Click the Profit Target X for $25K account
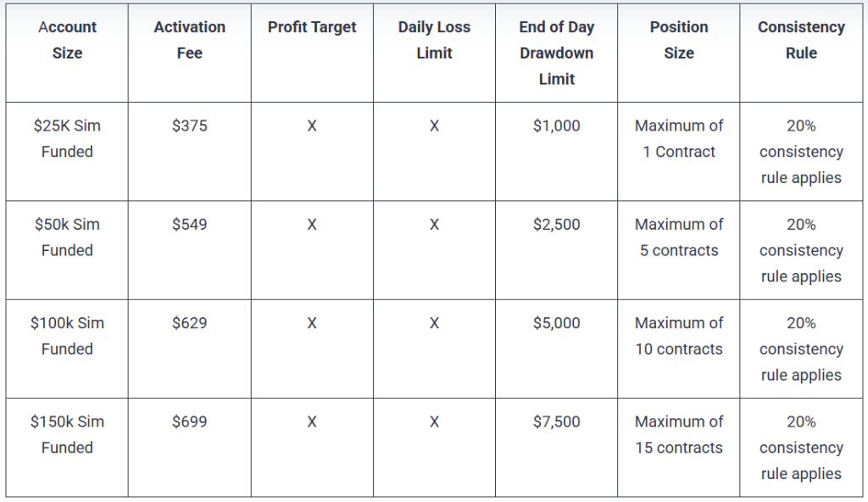Image resolution: width=868 pixels, height=502 pixels. tap(312, 126)
